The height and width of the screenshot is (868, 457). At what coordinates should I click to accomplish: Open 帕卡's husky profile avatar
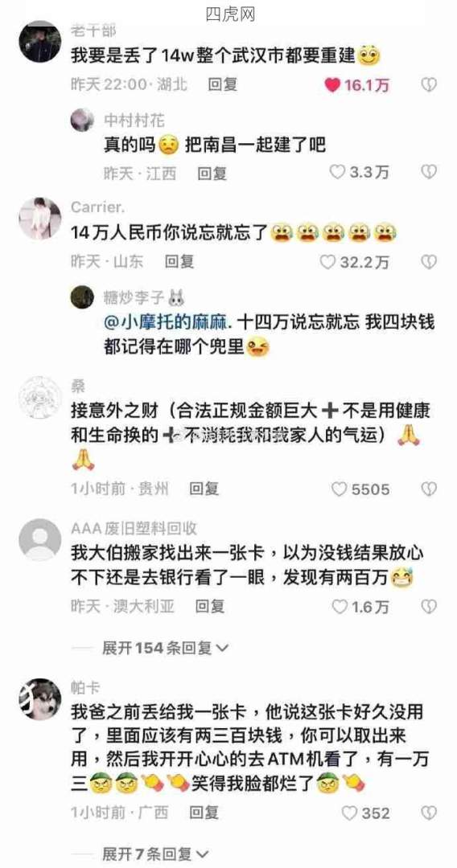pyautogui.click(x=40, y=700)
